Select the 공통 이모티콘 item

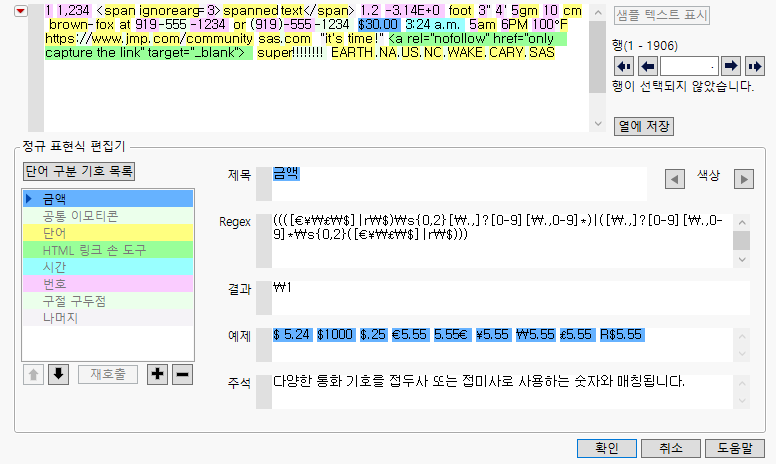point(108,216)
